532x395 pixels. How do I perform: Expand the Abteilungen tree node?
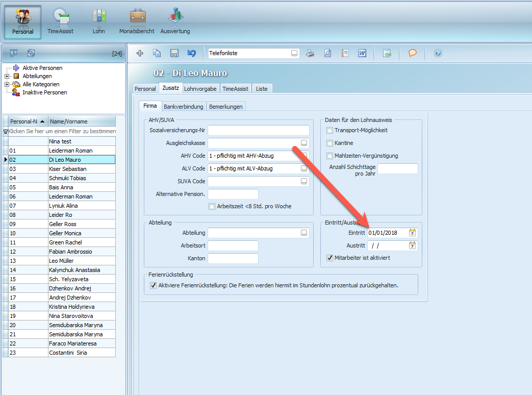pos(7,76)
